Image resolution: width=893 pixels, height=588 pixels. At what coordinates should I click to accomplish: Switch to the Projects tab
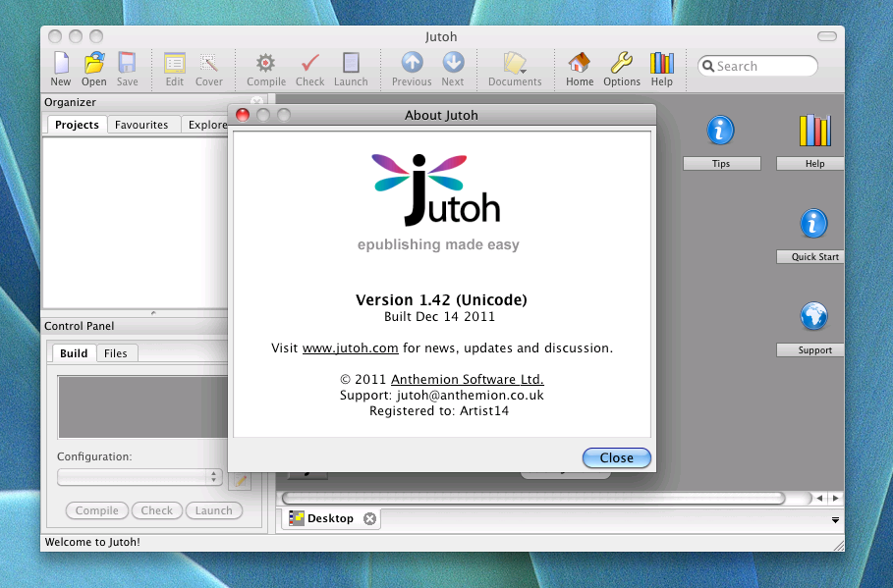pyautogui.click(x=77, y=125)
